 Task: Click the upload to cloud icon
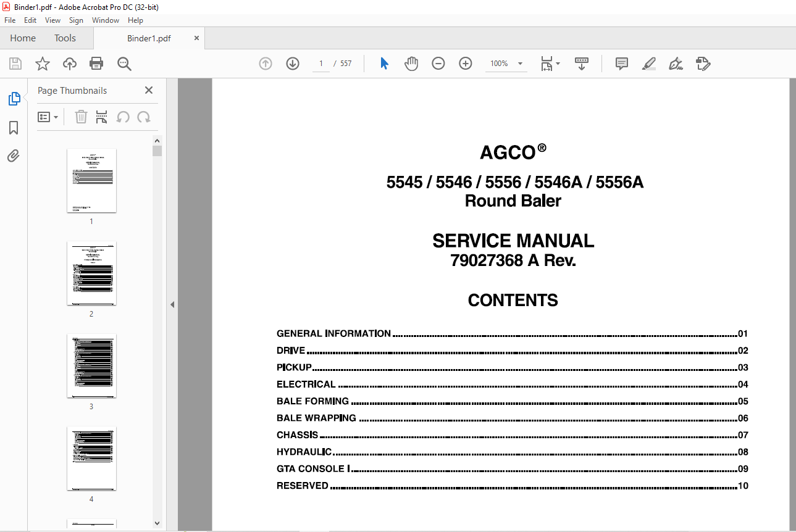tap(70, 64)
